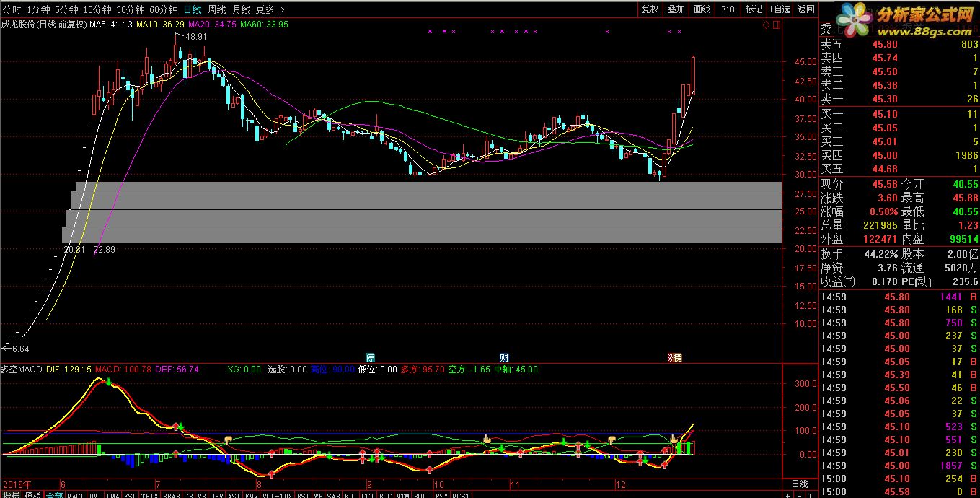Screen dimensions: 980x498
Task: Switch indicator to CCI
Action: coord(368,494)
